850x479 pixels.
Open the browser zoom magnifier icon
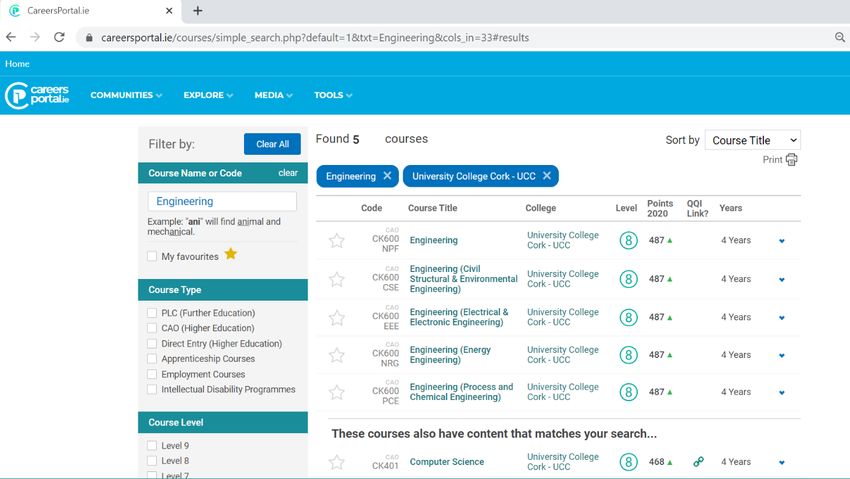click(x=840, y=37)
